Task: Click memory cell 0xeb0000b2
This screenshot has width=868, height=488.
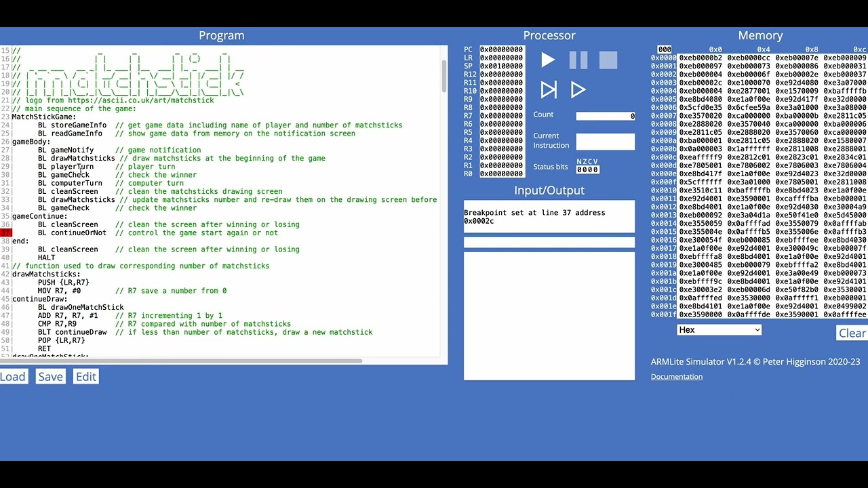Action: tap(701, 58)
